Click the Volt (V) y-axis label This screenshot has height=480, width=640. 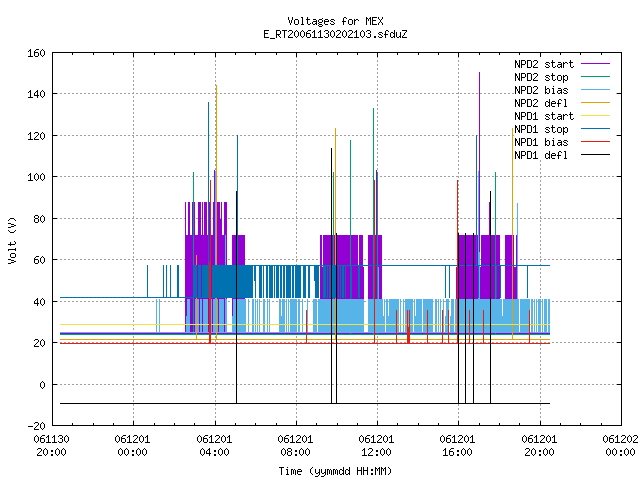pos(13,240)
